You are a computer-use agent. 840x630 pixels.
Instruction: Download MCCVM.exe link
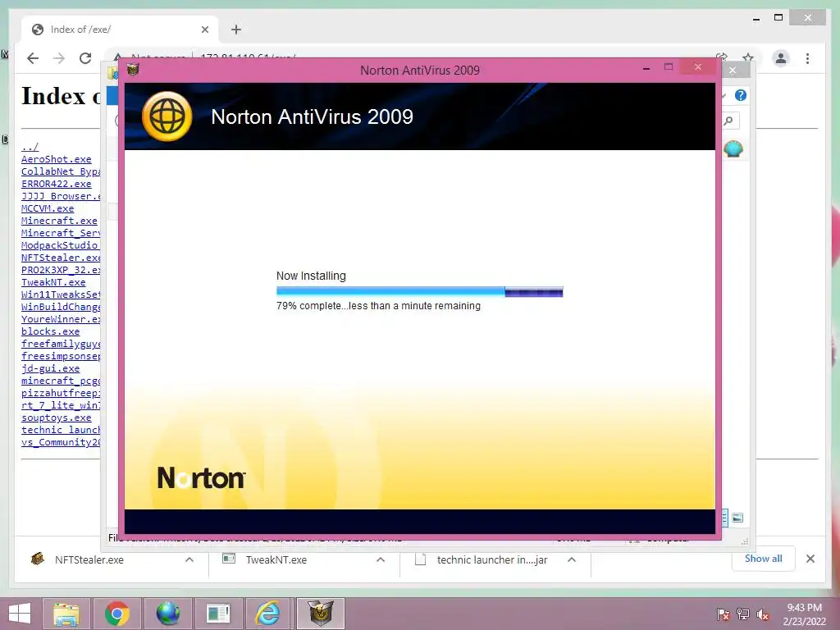(x=48, y=208)
